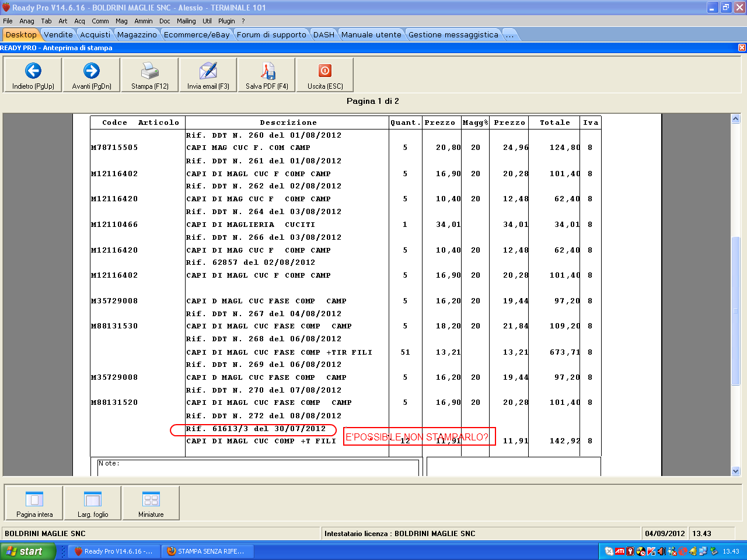Switch to Pagina intera view
The image size is (747, 560).
tap(34, 503)
